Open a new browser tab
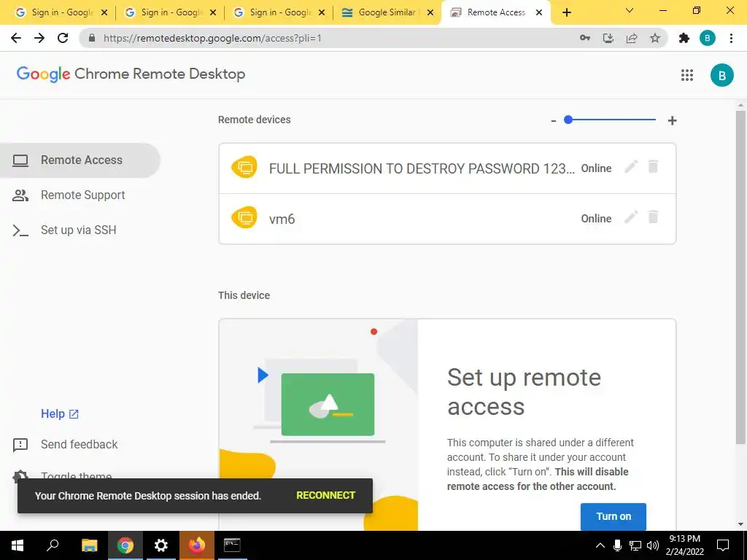The image size is (747, 560). pos(566,13)
